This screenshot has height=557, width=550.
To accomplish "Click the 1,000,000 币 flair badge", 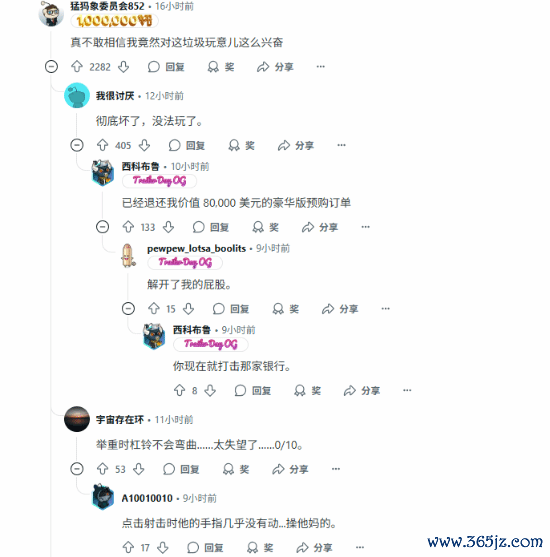I will [114, 21].
